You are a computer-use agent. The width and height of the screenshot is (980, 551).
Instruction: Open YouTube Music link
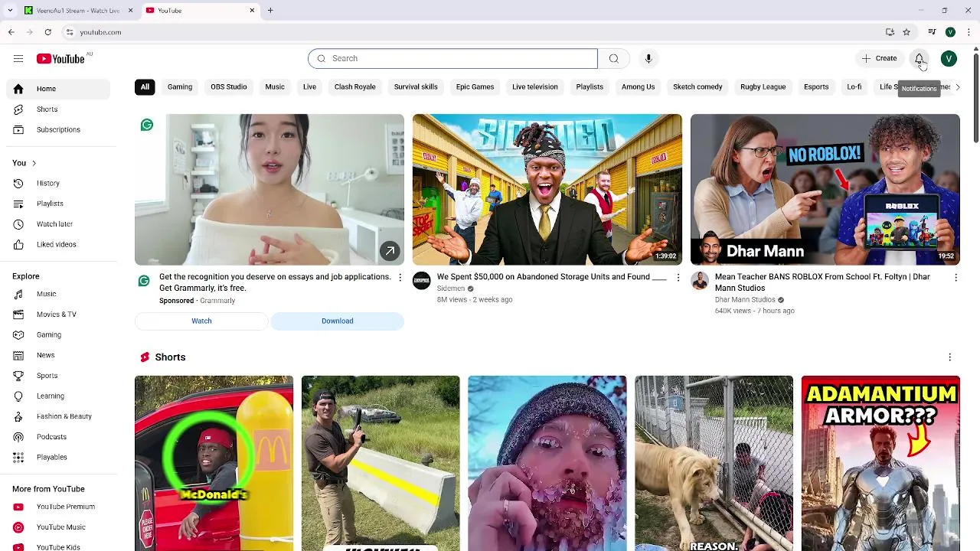click(x=58, y=527)
